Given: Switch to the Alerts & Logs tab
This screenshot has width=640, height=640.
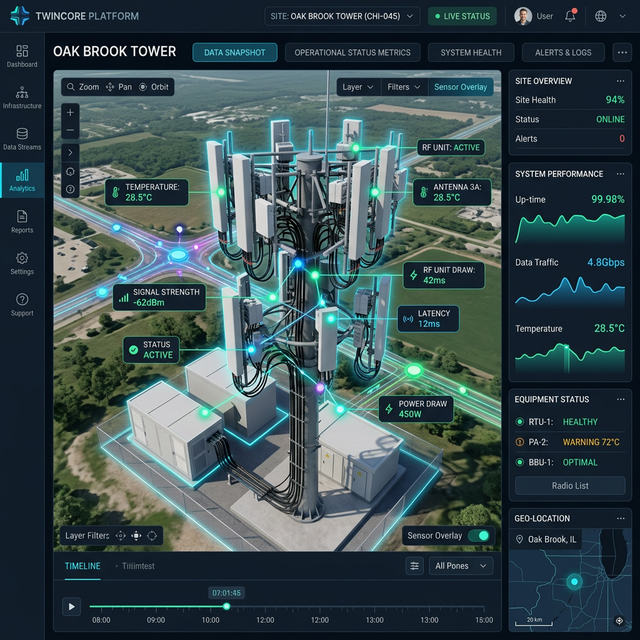Looking at the screenshot, I should (563, 53).
